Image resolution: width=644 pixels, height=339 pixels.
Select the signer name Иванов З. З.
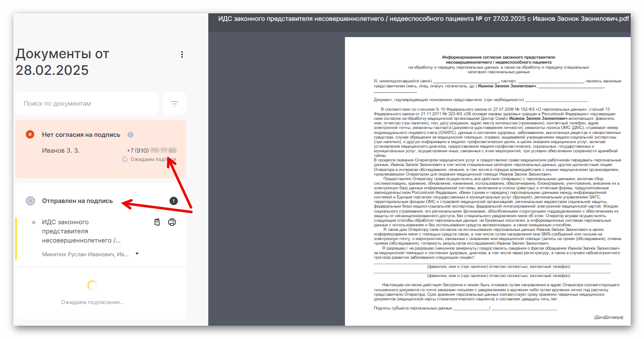point(61,151)
